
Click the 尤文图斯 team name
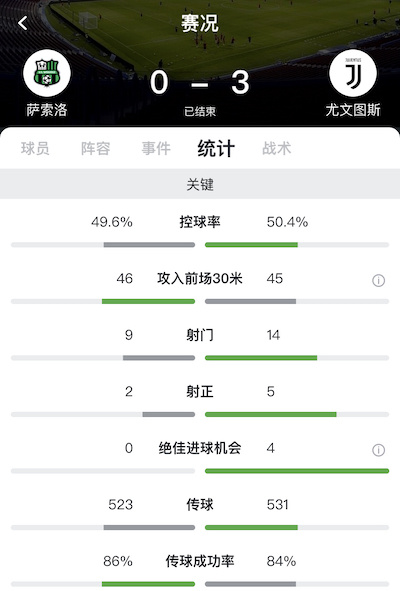(353, 110)
